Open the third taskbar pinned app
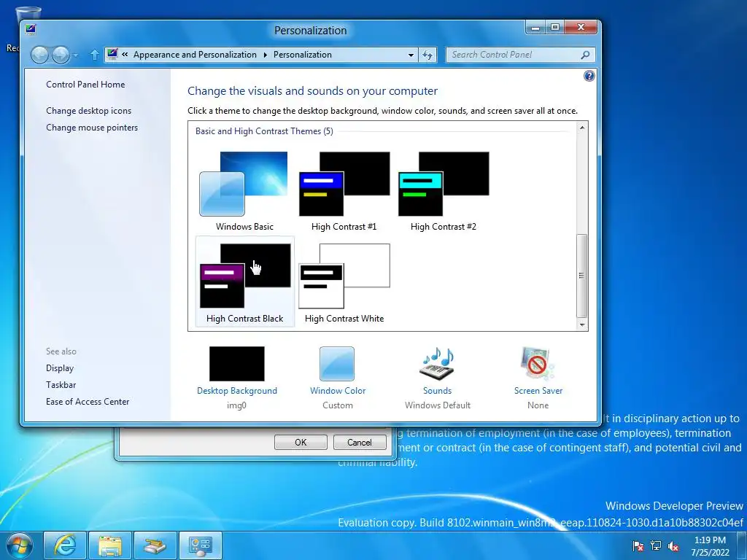Screen dimensions: 747x560 pos(155,545)
